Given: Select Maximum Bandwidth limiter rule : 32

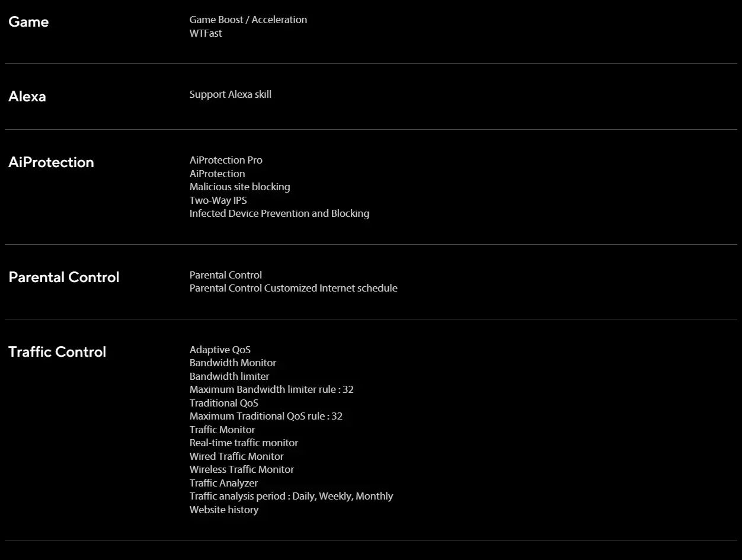Looking at the screenshot, I should (271, 389).
